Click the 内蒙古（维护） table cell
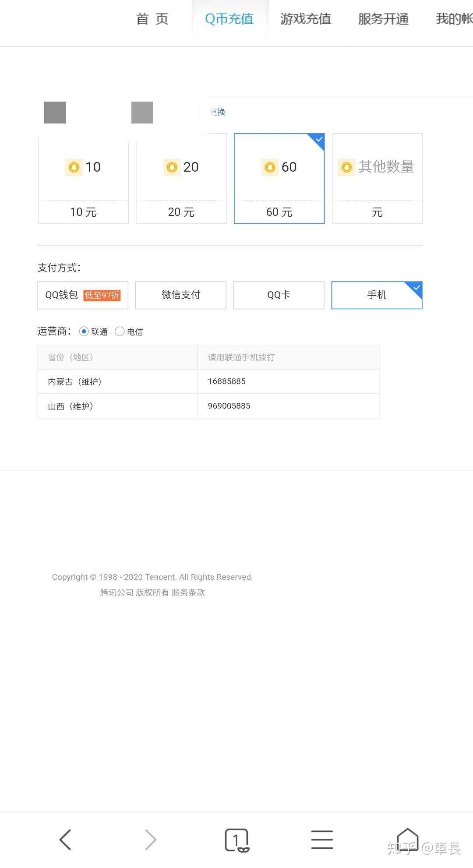Viewport: 473px width, 868px height. click(x=117, y=381)
